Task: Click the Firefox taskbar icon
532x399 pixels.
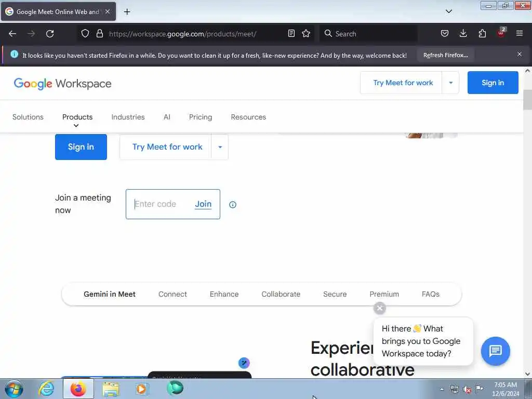Action: pos(78,389)
